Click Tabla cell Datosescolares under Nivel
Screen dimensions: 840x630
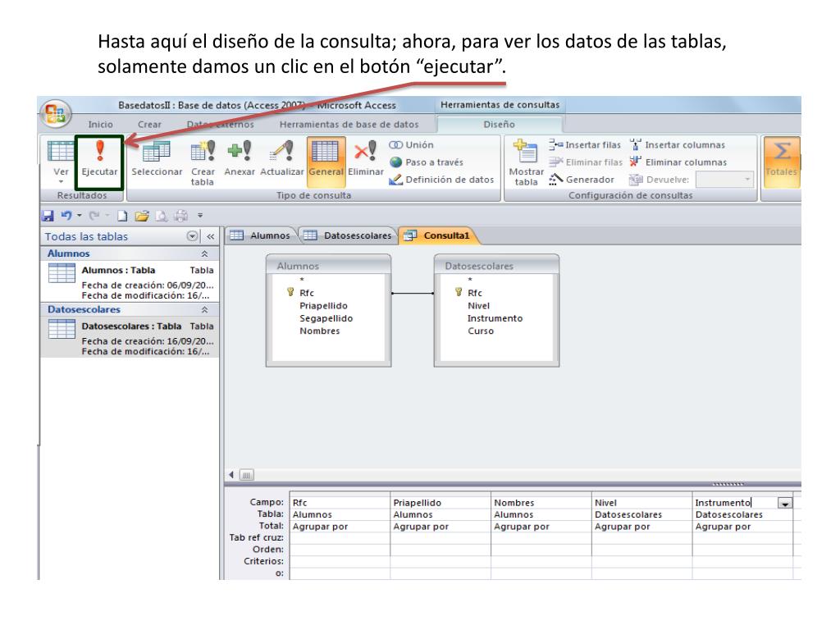click(641, 515)
